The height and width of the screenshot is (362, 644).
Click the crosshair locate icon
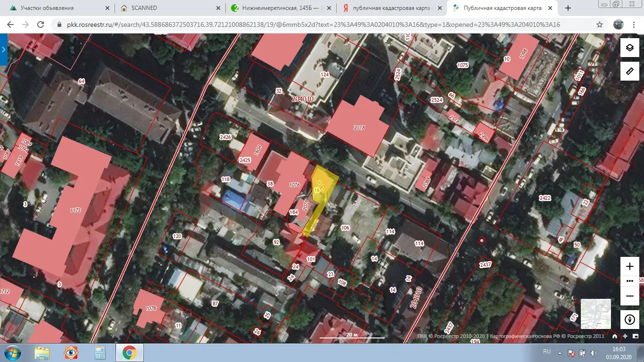point(625,337)
